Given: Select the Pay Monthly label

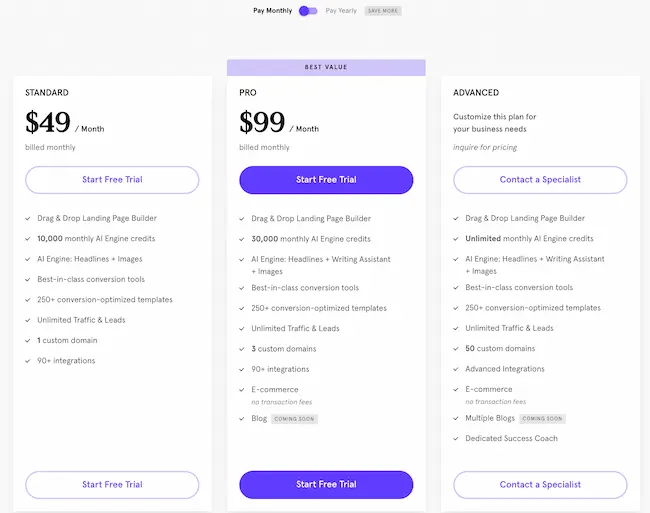Looking at the screenshot, I should (273, 11).
